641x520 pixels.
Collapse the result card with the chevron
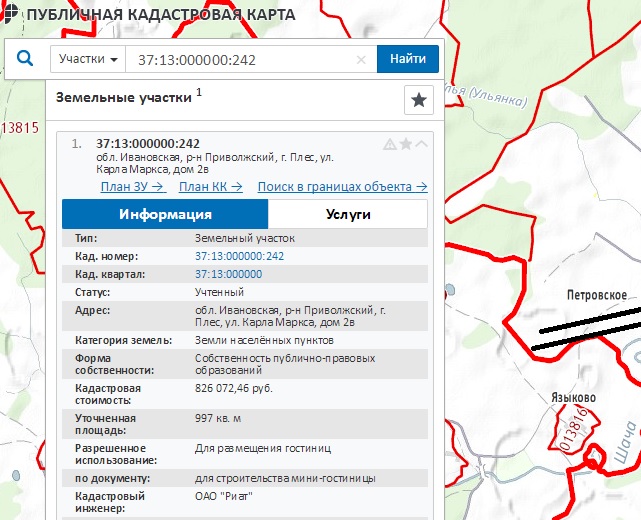pos(421,143)
